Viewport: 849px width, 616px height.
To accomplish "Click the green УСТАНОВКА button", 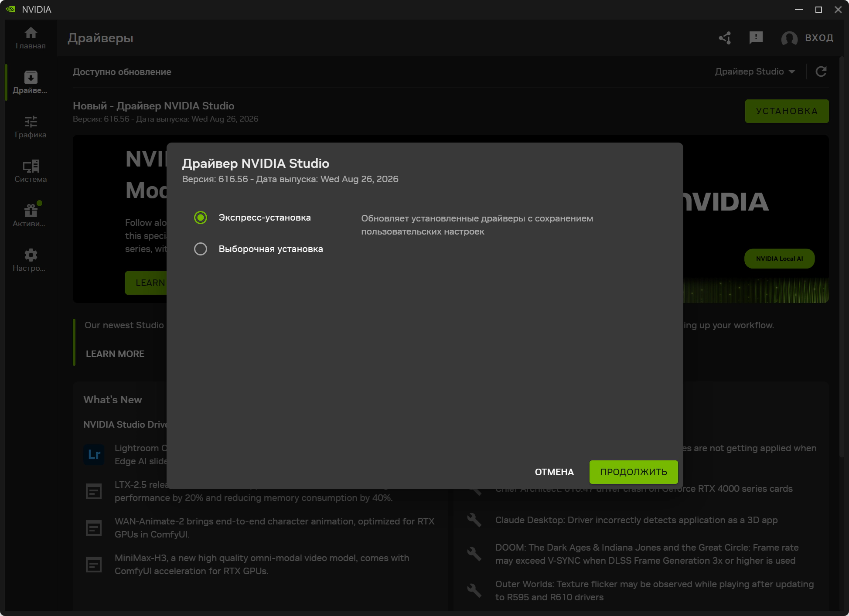I will (787, 111).
